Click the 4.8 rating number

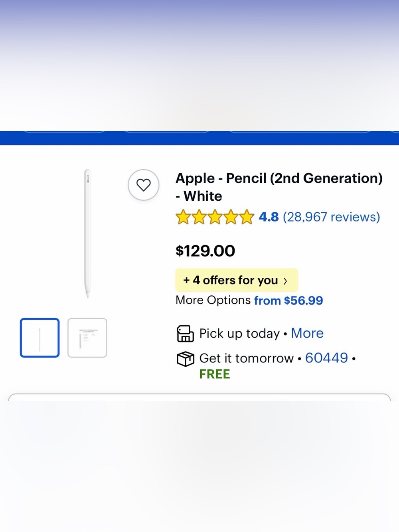269,217
